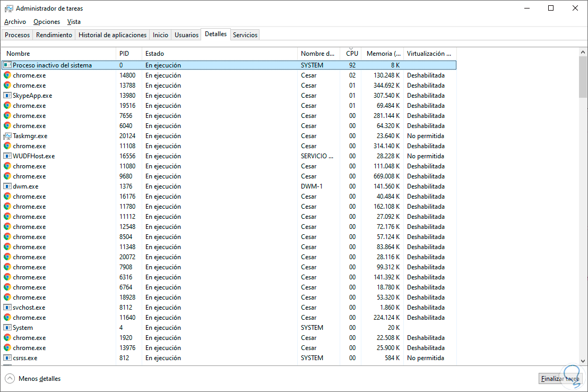
Task: Click Chrome icon of PID 9680 row
Action: point(7,176)
